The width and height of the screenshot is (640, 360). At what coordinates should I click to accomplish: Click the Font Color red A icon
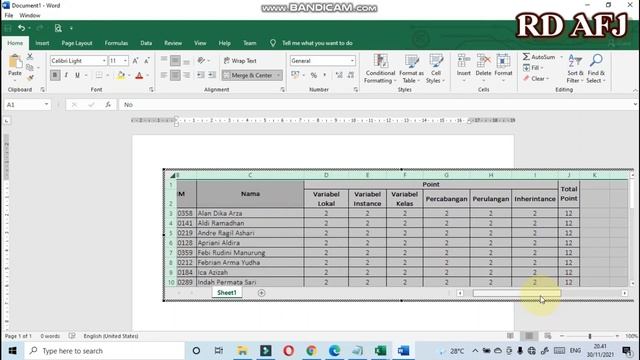pos(139,75)
